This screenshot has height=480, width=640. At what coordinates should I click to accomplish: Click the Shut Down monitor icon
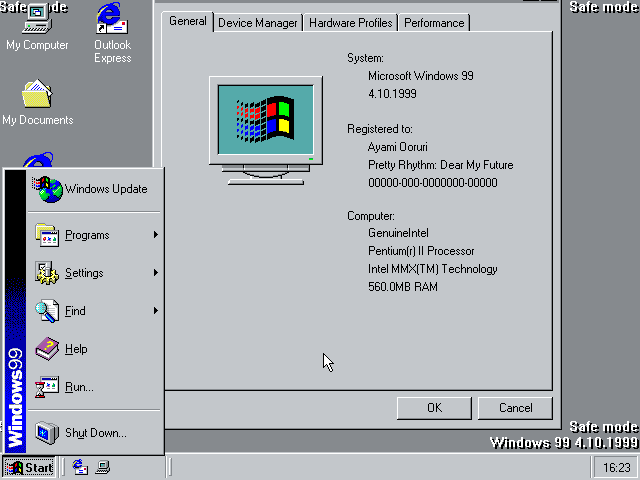click(x=47, y=433)
